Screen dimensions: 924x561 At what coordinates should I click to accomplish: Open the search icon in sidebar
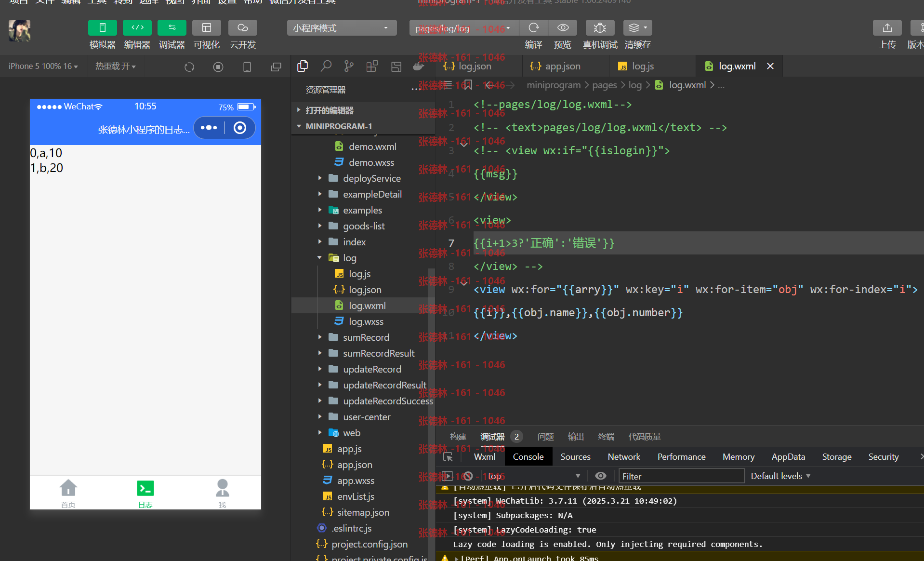[x=326, y=66]
